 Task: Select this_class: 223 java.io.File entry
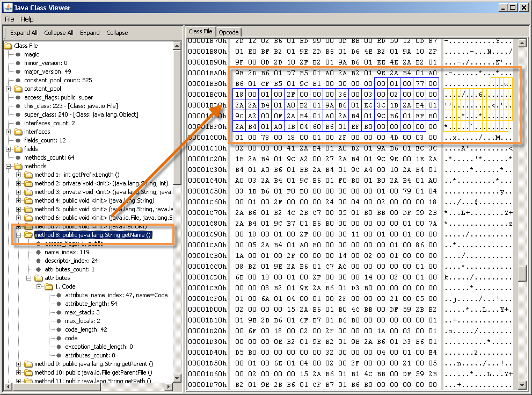click(71, 106)
